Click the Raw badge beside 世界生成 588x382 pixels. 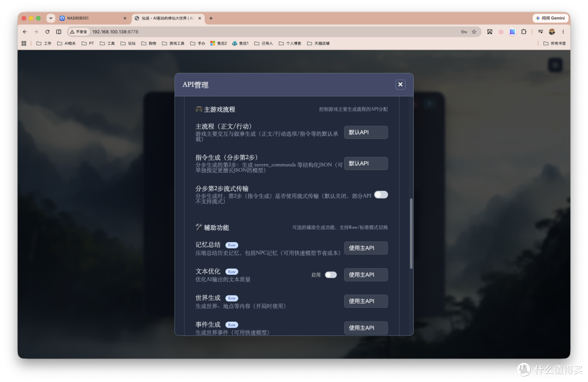point(232,298)
